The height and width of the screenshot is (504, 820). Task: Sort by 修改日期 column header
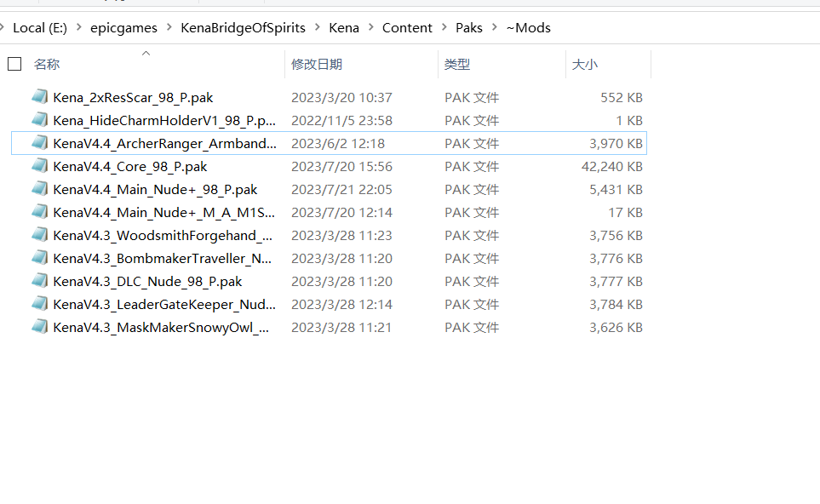pyautogui.click(x=317, y=65)
